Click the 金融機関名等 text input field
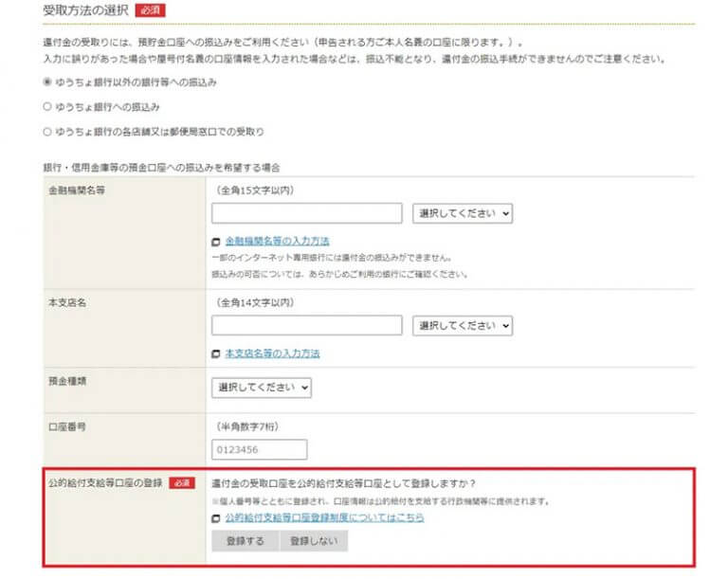The height and width of the screenshot is (579, 728). [306, 213]
